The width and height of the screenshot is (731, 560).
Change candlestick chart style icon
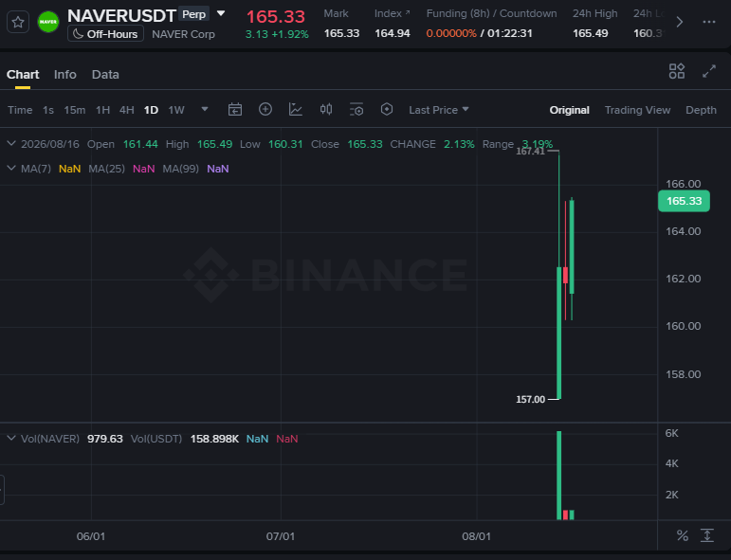point(326,110)
